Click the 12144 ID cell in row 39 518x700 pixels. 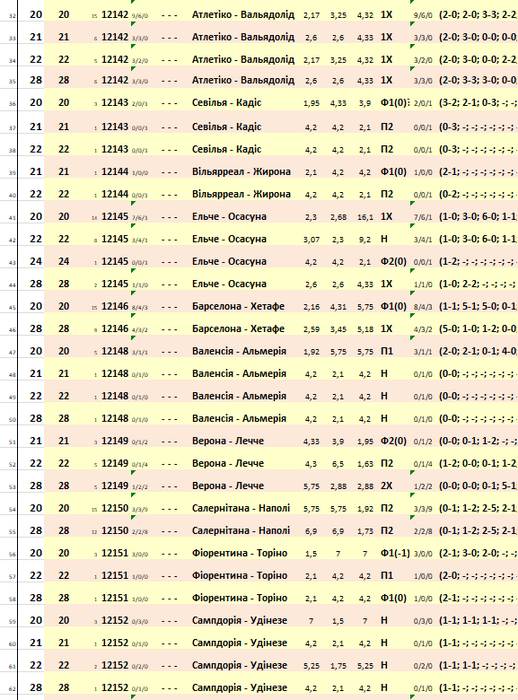pyautogui.click(x=115, y=172)
